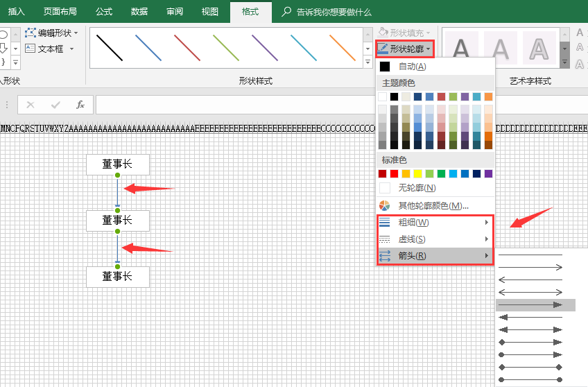588x387 pixels.
Task: Choose Automatic (自动) outline color
Action: tap(435, 67)
